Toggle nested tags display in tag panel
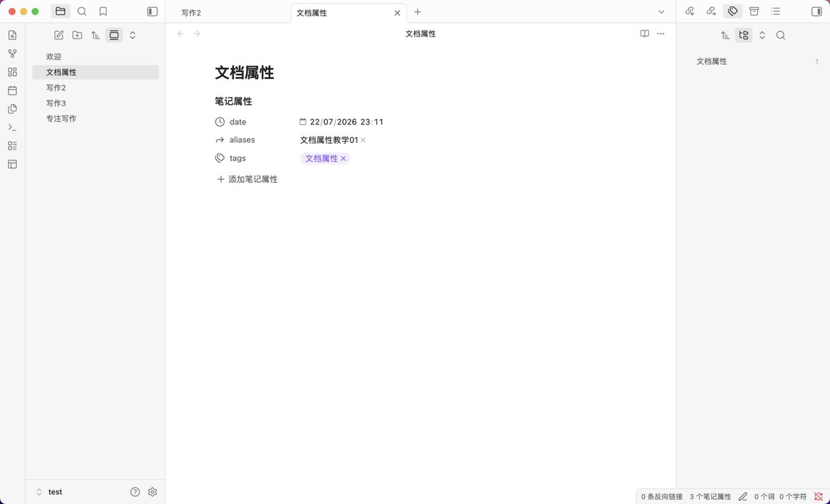The image size is (830, 504). (744, 35)
